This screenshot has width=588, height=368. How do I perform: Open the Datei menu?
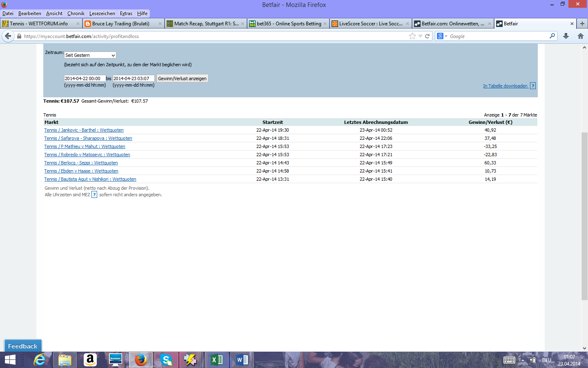[x=8, y=13]
